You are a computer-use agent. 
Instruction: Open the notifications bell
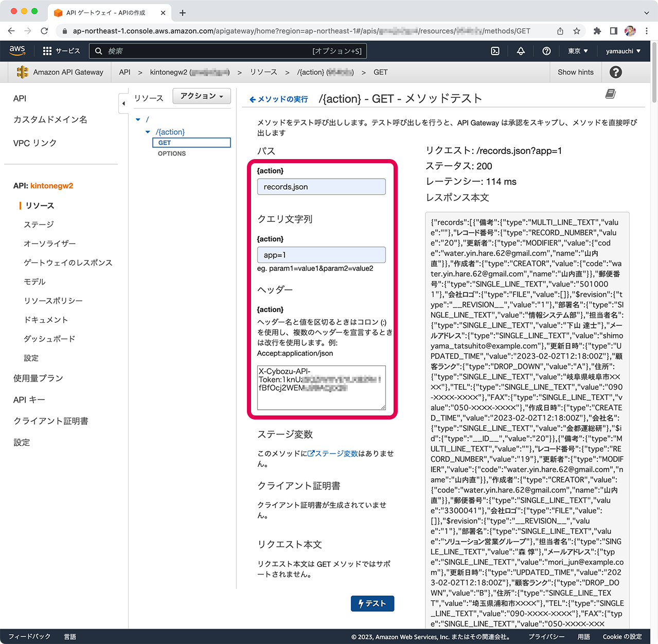[x=521, y=51]
